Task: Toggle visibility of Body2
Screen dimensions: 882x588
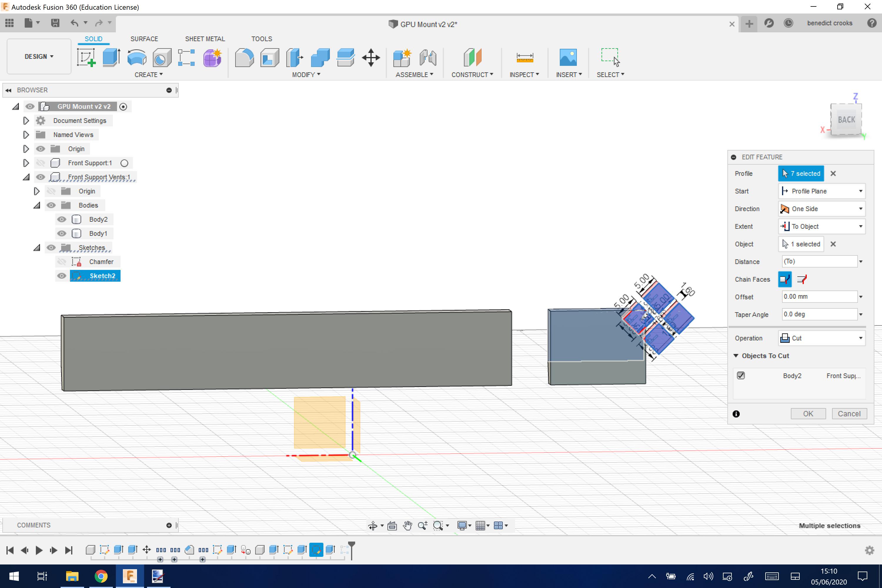Action: (62, 219)
